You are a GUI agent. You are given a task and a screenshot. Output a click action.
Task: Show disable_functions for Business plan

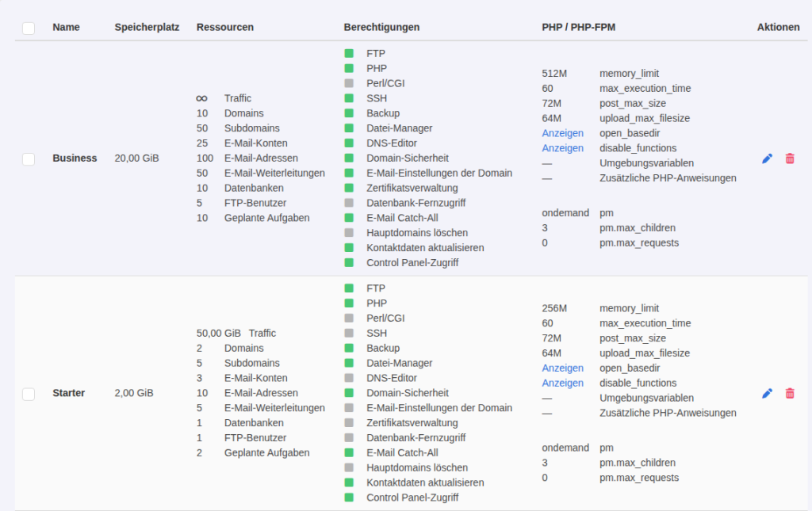coord(562,148)
